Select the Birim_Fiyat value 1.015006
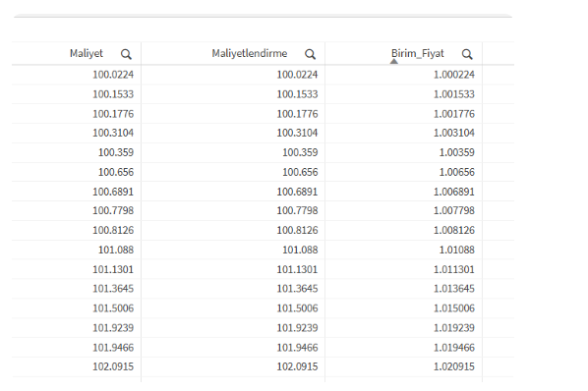This screenshot has height=391, width=588. 454,308
